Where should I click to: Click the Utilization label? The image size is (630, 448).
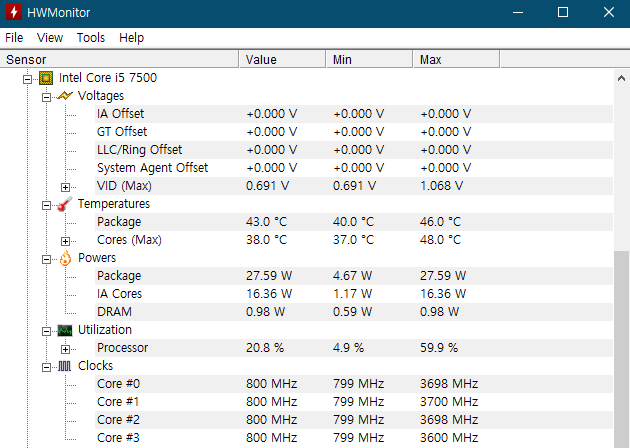point(105,329)
